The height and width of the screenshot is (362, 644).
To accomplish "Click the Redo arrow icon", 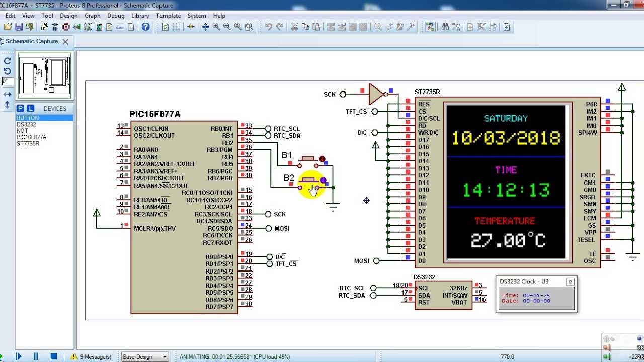I will tap(280, 27).
